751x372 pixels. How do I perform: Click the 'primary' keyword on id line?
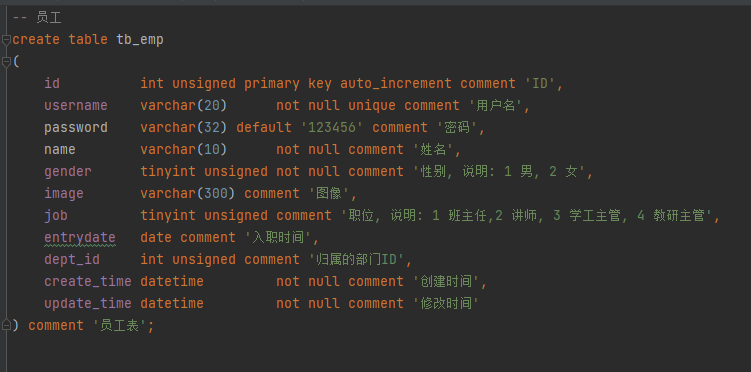click(272, 84)
